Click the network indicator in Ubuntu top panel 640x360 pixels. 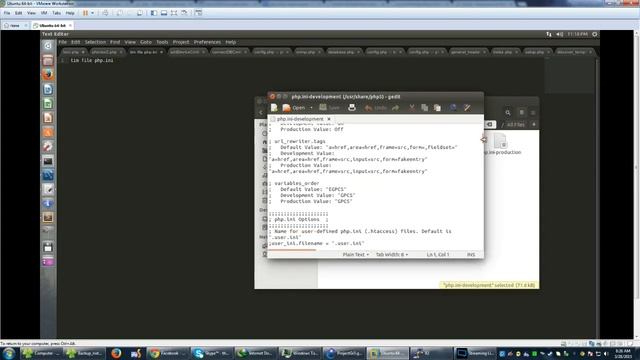pos(549,34)
